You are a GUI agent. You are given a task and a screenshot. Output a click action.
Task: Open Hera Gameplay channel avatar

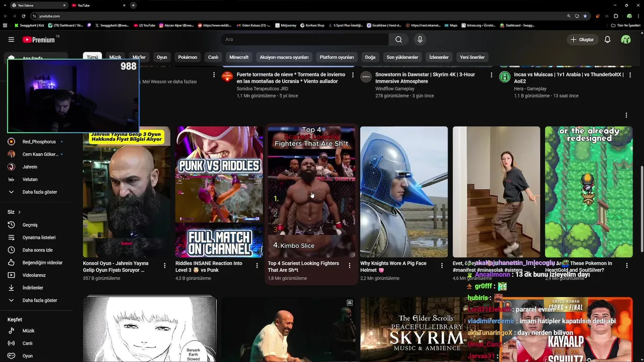pos(505,77)
